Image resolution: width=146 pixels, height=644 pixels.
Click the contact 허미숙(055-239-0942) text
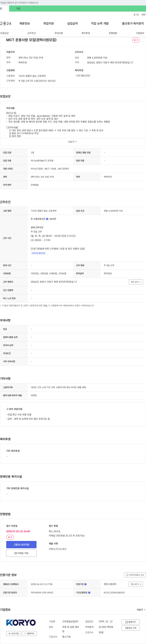[42, 592]
